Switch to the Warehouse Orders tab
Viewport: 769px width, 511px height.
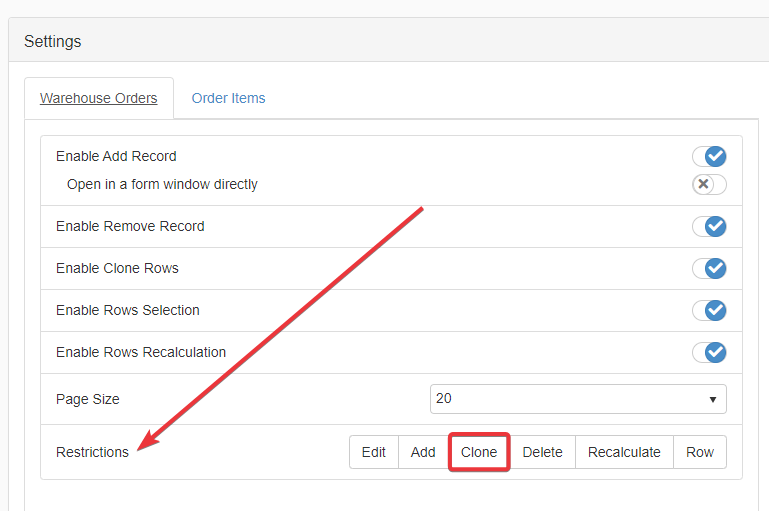98,98
